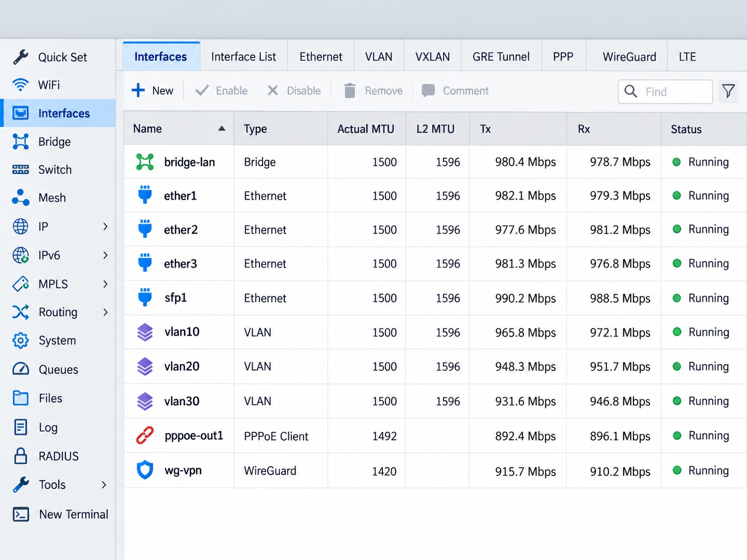The height and width of the screenshot is (560, 747).
Task: Click the Files folder icon
Action: point(21,398)
